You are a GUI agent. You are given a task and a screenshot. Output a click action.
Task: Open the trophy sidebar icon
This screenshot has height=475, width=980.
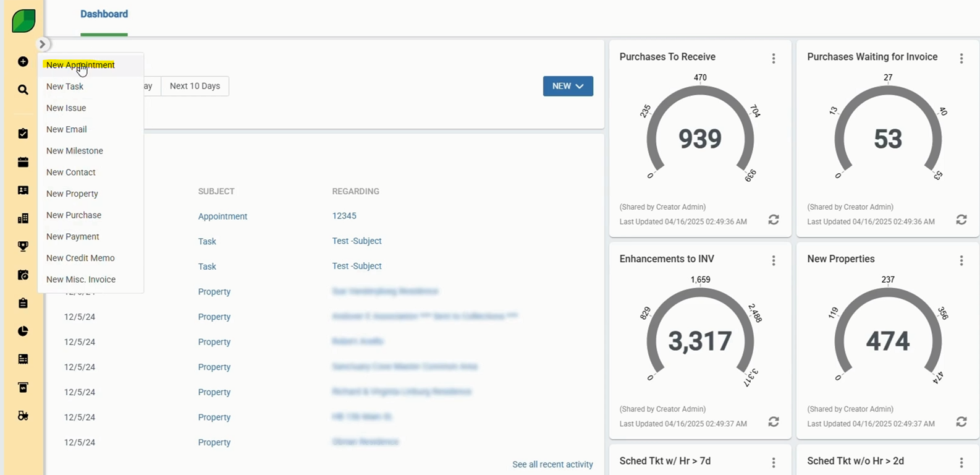click(x=23, y=246)
